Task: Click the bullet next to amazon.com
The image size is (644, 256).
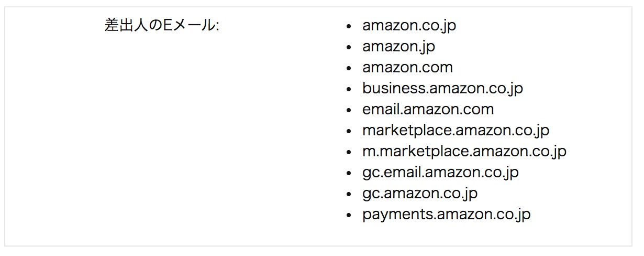Action: [349, 68]
